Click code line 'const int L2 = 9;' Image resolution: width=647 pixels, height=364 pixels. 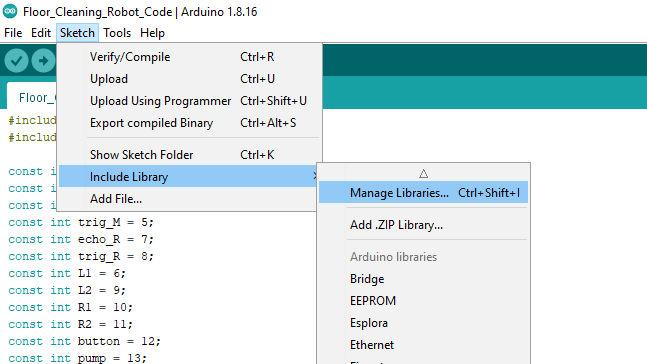[67, 290]
